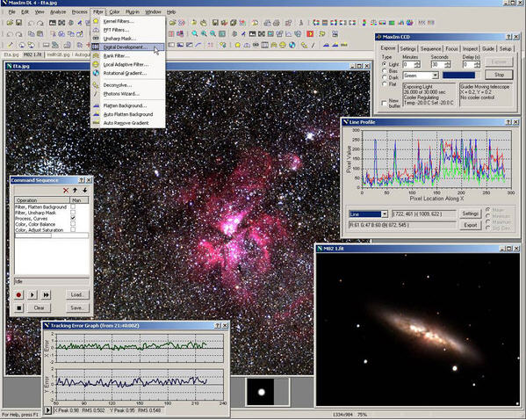Image resolution: width=526 pixels, height=420 pixels.
Task: Click the red flag icon in the toolbar
Action: click(x=310, y=34)
